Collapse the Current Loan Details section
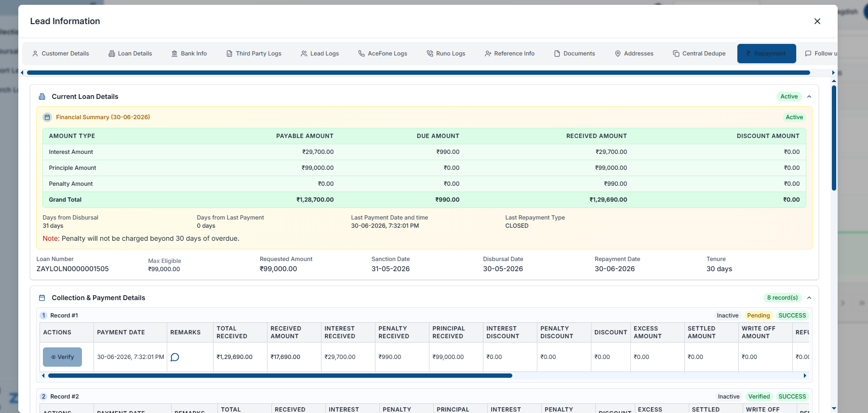Screen dimensions: 868x413 (x=809, y=96)
